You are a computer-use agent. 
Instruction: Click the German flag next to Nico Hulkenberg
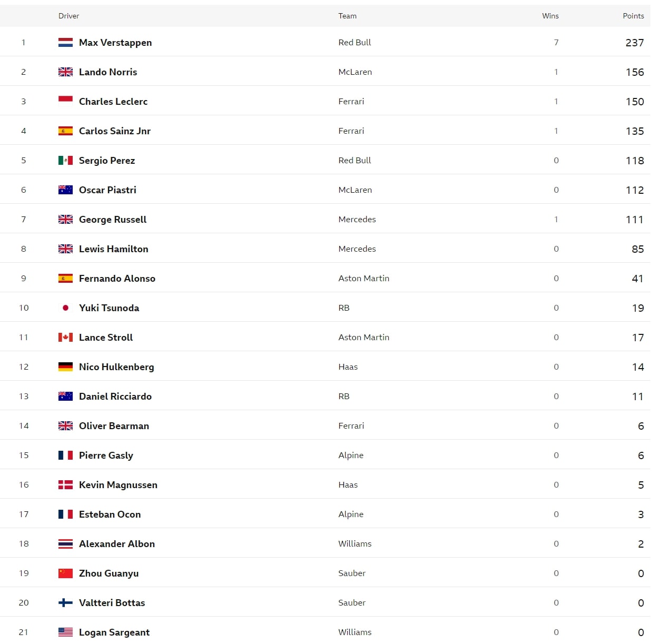(65, 367)
